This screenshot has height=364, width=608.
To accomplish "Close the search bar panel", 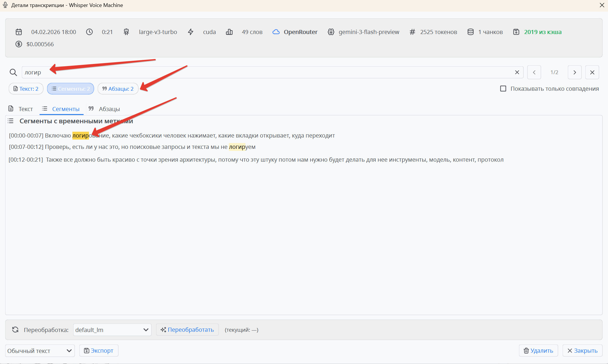I will [x=592, y=72].
